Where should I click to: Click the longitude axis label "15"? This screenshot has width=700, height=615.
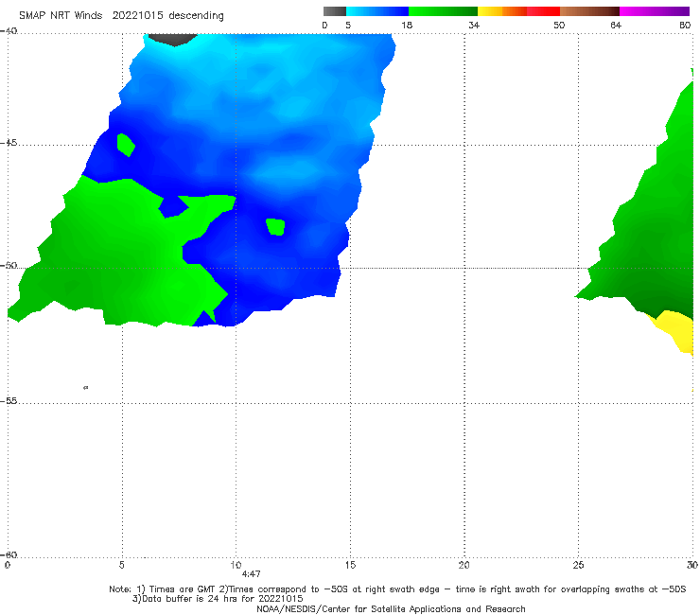350,565
